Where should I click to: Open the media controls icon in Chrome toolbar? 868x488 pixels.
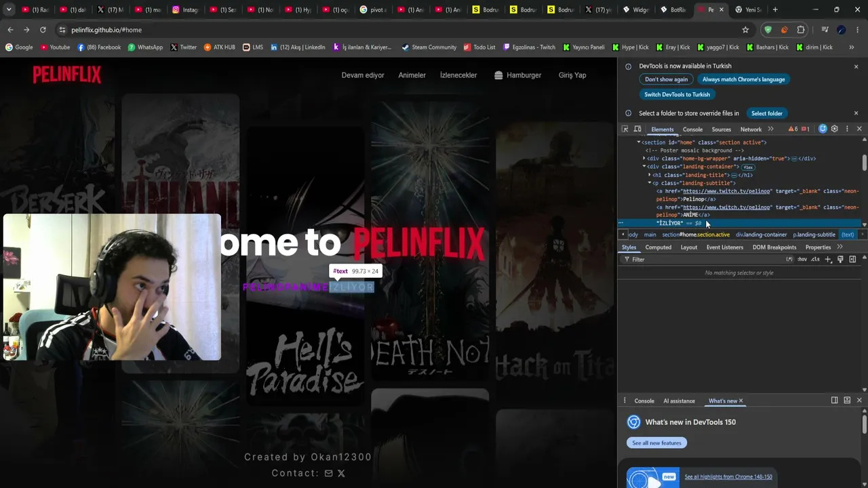pos(825,30)
